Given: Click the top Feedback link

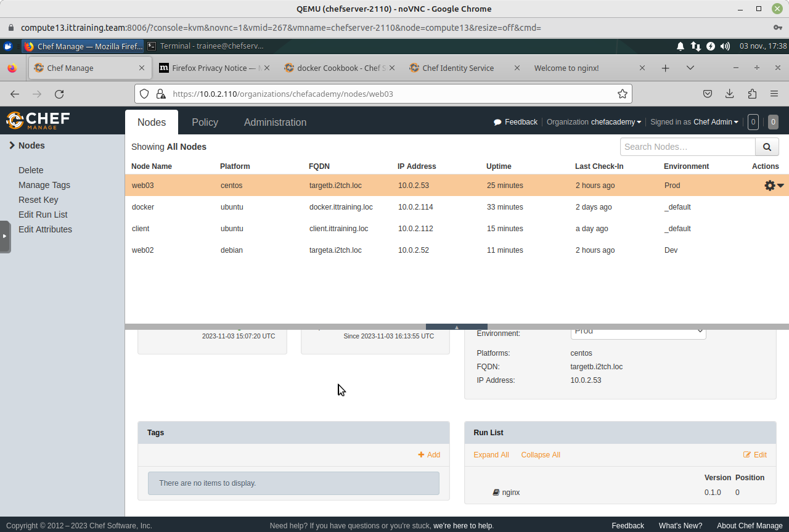Looking at the screenshot, I should pyautogui.click(x=515, y=122).
